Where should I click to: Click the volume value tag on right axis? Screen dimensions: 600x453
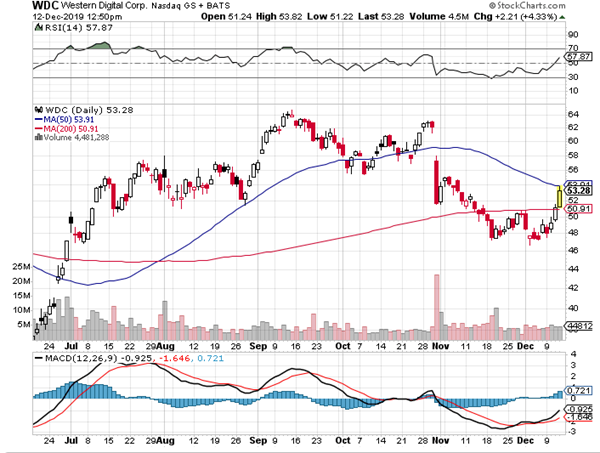point(578,326)
